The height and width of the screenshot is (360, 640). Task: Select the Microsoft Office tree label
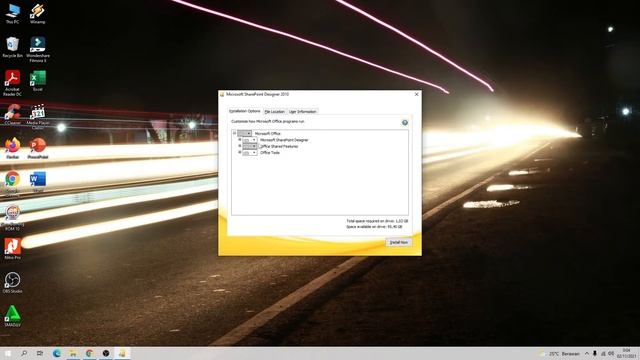tap(268, 133)
